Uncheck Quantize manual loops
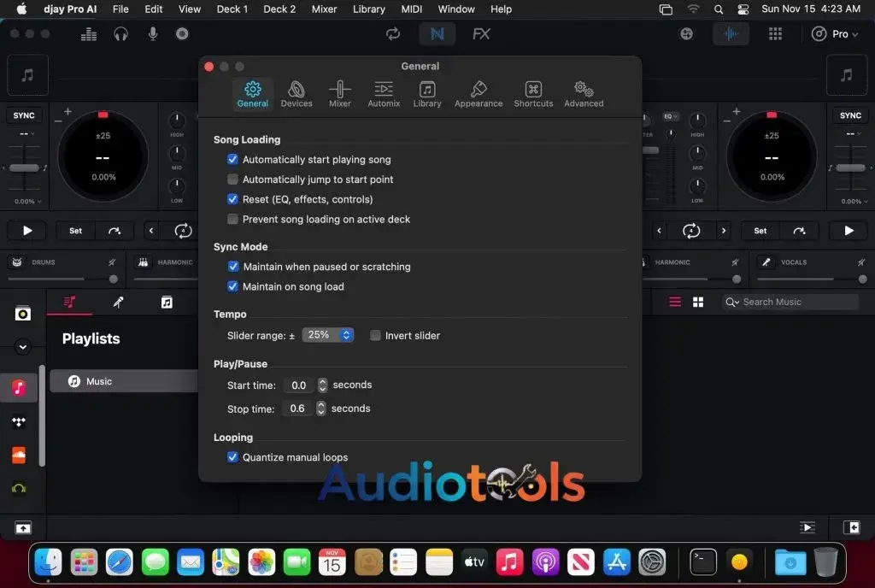The image size is (875, 588). click(x=232, y=457)
